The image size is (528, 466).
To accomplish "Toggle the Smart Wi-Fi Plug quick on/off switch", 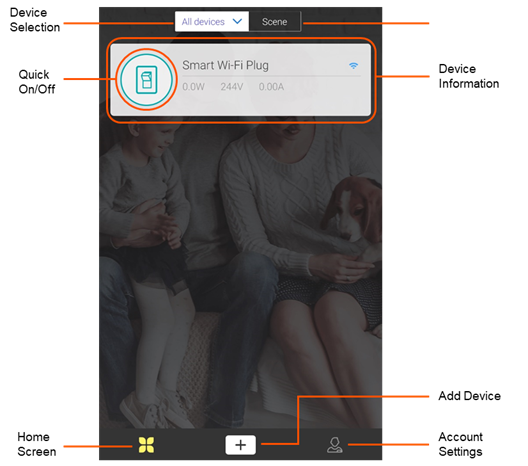I will [x=146, y=80].
